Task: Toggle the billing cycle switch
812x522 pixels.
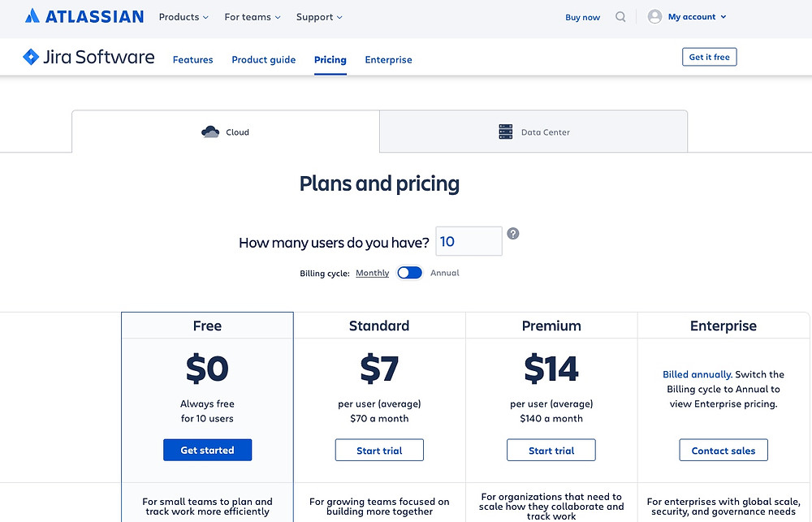Action: click(x=409, y=273)
